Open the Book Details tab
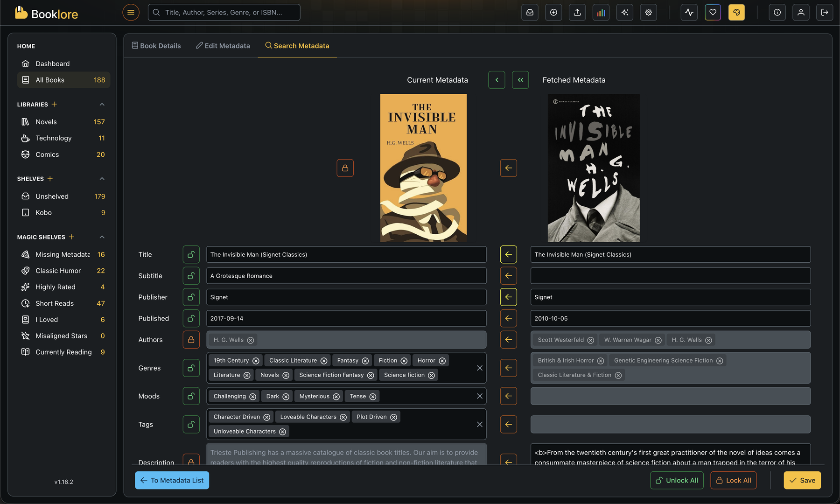 [x=156, y=45]
